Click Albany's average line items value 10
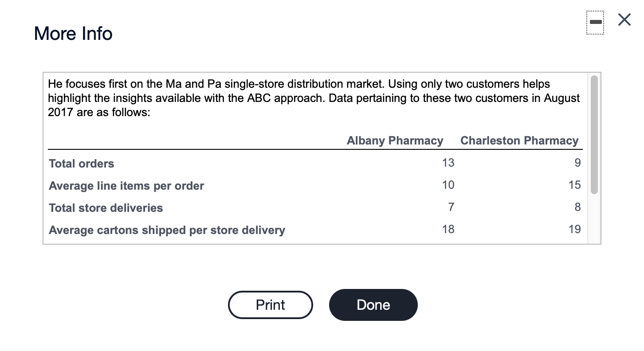 (448, 185)
